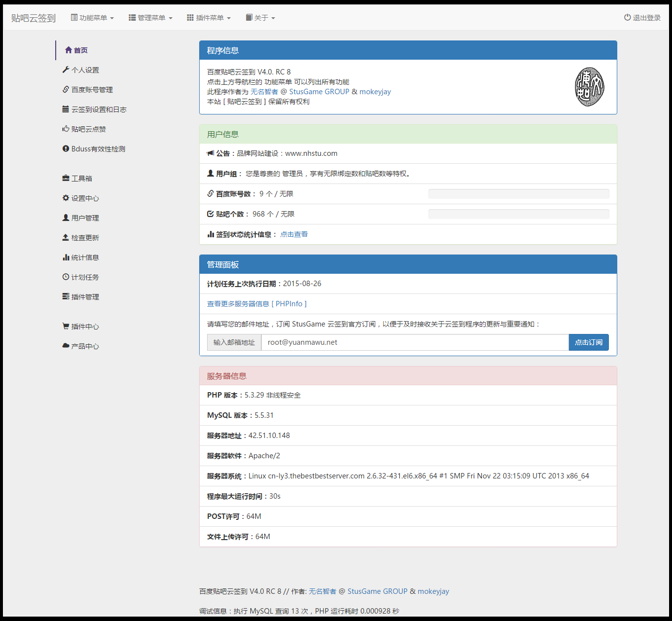Open the 点击查看 statistics link
This screenshot has height=621, width=672.
pyautogui.click(x=294, y=234)
